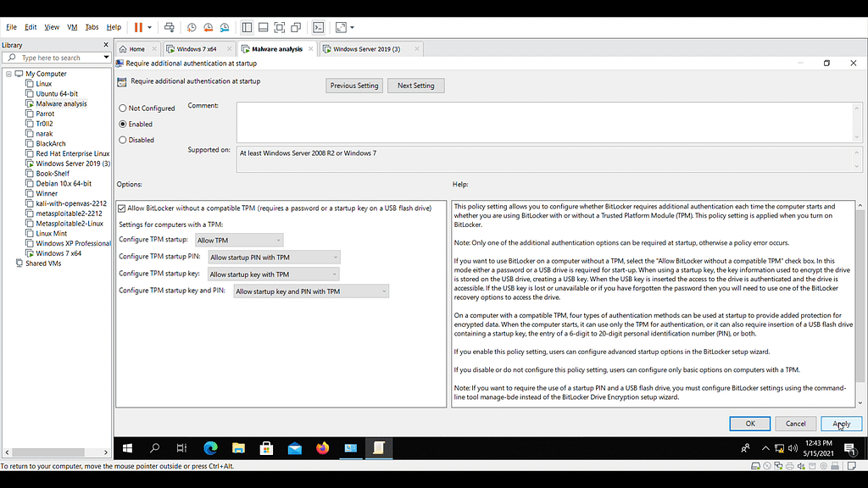Show hidden tray icons with the chevron
The image size is (868, 488).
(765, 448)
